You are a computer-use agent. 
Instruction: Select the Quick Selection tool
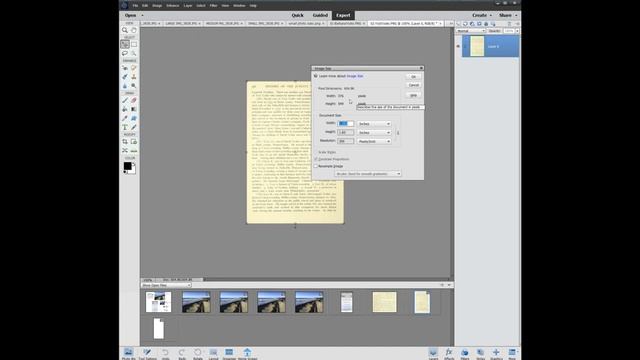tap(134, 53)
